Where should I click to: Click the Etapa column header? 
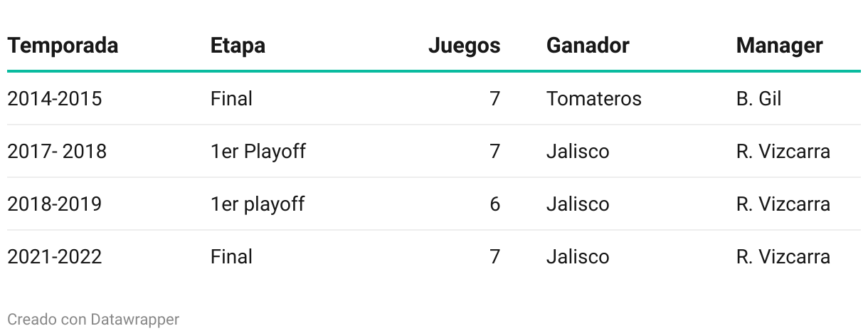(238, 46)
